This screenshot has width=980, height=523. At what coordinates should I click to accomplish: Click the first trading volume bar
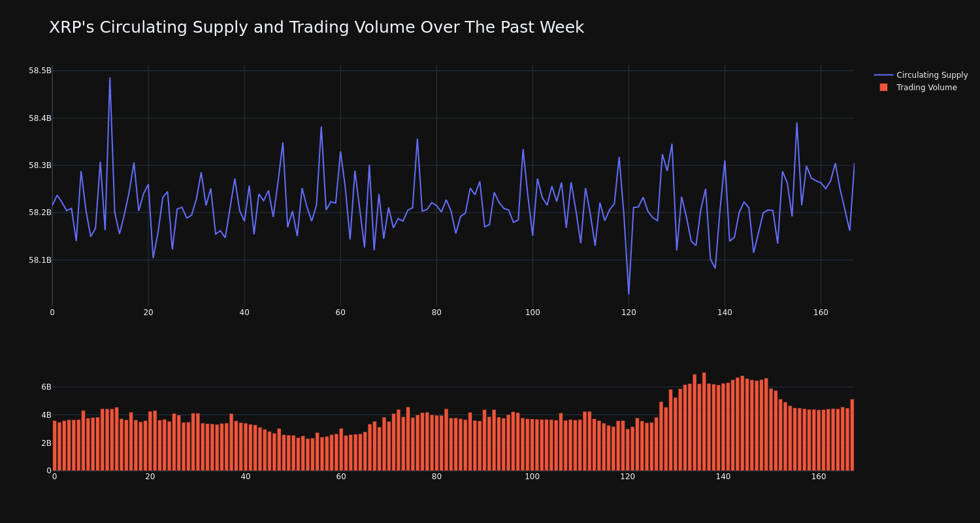tap(54, 446)
